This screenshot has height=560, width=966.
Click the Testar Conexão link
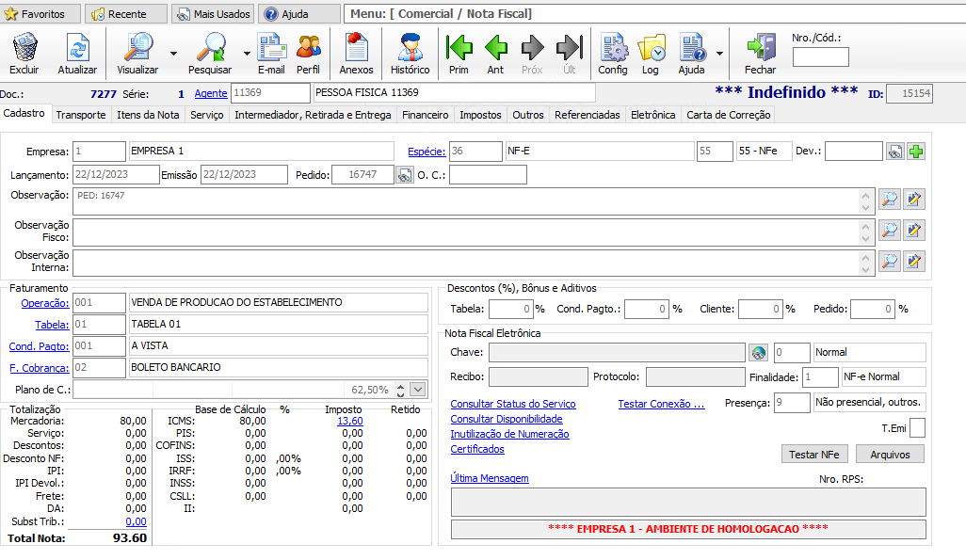pyautogui.click(x=661, y=404)
